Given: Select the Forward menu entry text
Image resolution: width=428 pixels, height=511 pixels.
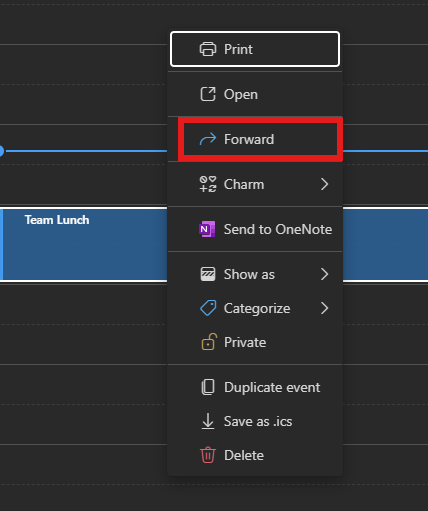Looking at the screenshot, I should pyautogui.click(x=249, y=139).
